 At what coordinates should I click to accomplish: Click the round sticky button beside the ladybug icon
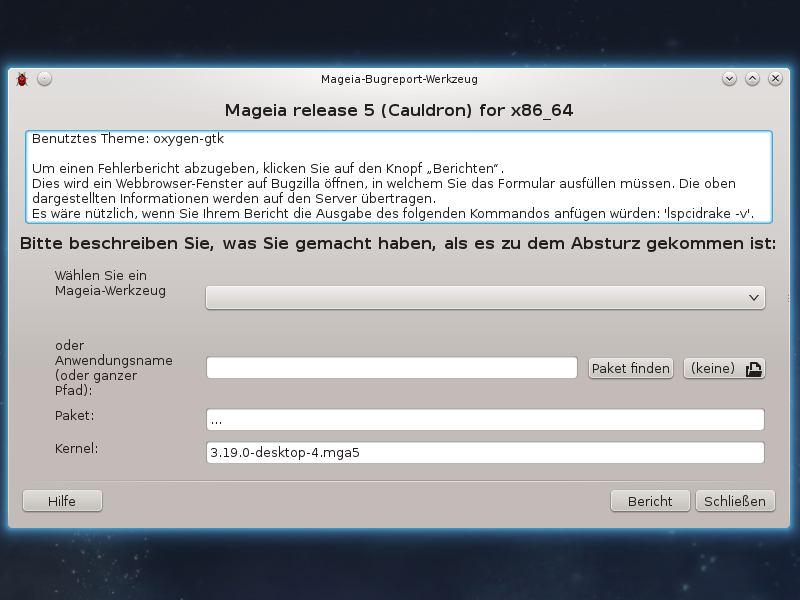pyautogui.click(x=44, y=79)
